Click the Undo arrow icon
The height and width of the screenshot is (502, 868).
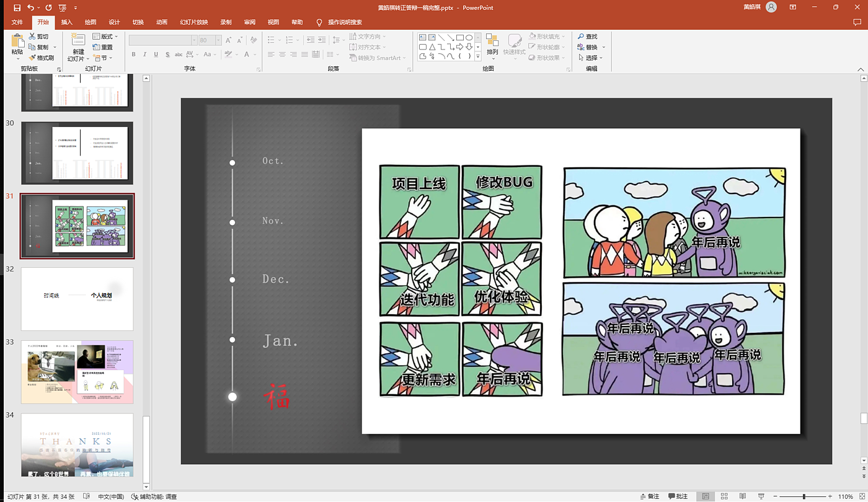pos(30,7)
